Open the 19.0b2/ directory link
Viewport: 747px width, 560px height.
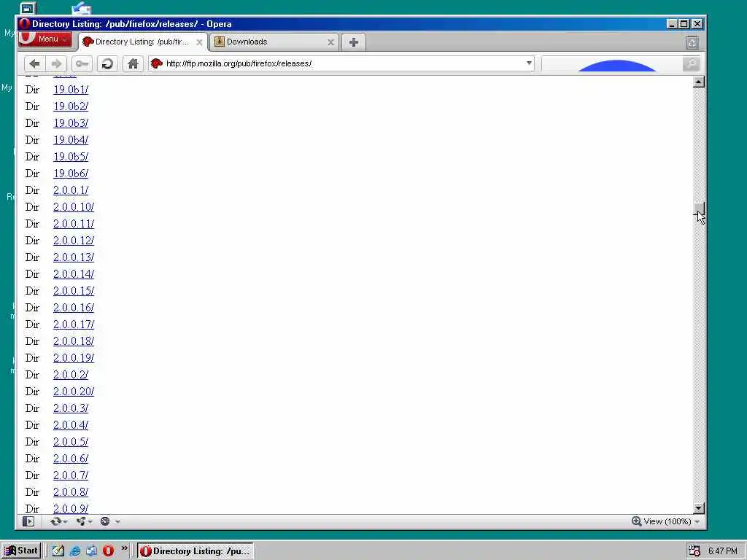tap(71, 106)
